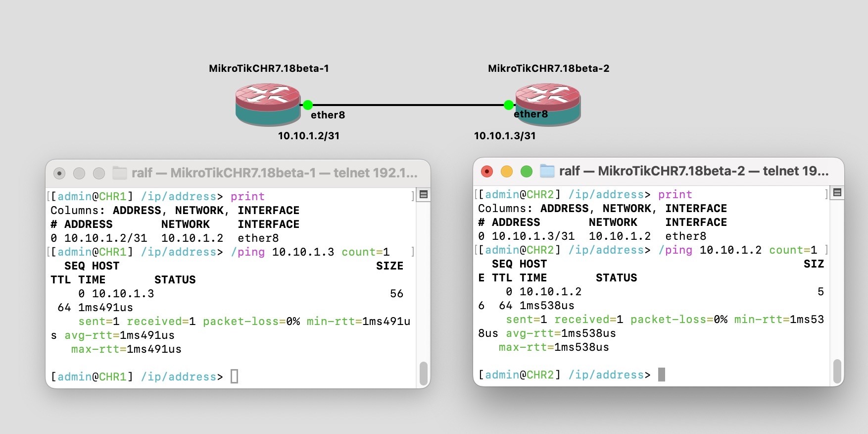This screenshot has width=868, height=434.
Task: Click ether8 interface value in CHR1 address table
Action: pos(258,238)
